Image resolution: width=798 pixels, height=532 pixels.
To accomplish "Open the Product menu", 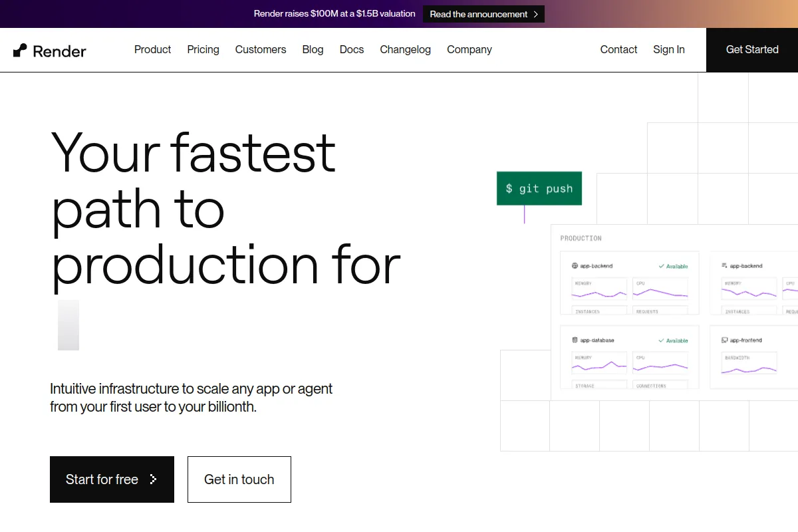I will (x=152, y=50).
